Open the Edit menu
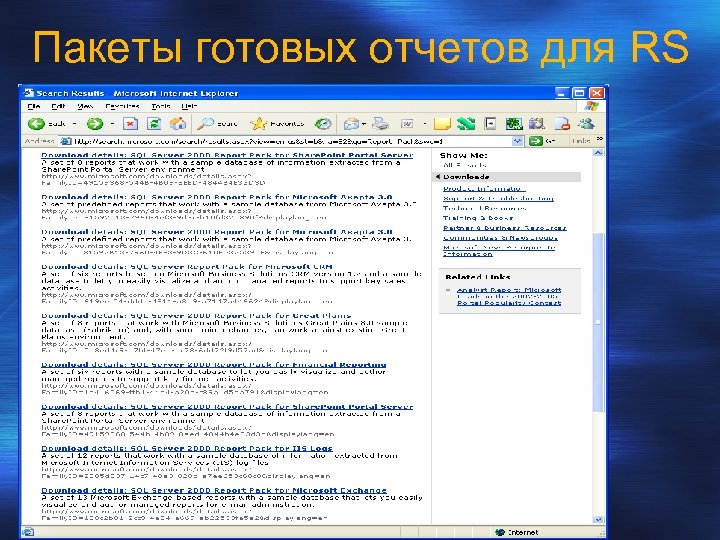720x540 pixels. click(58, 106)
